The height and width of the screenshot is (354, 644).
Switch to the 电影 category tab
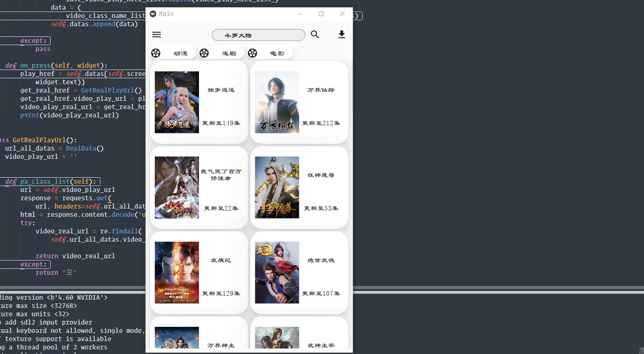click(x=270, y=53)
